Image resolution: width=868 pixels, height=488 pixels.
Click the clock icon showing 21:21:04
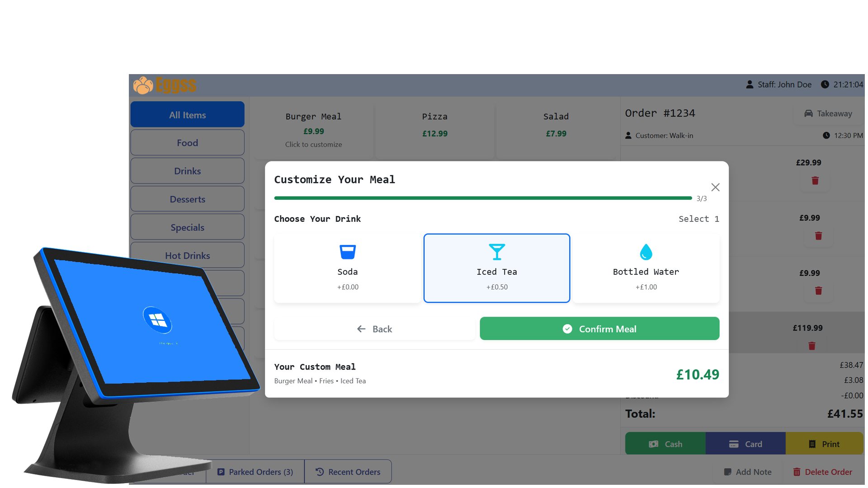click(x=826, y=84)
